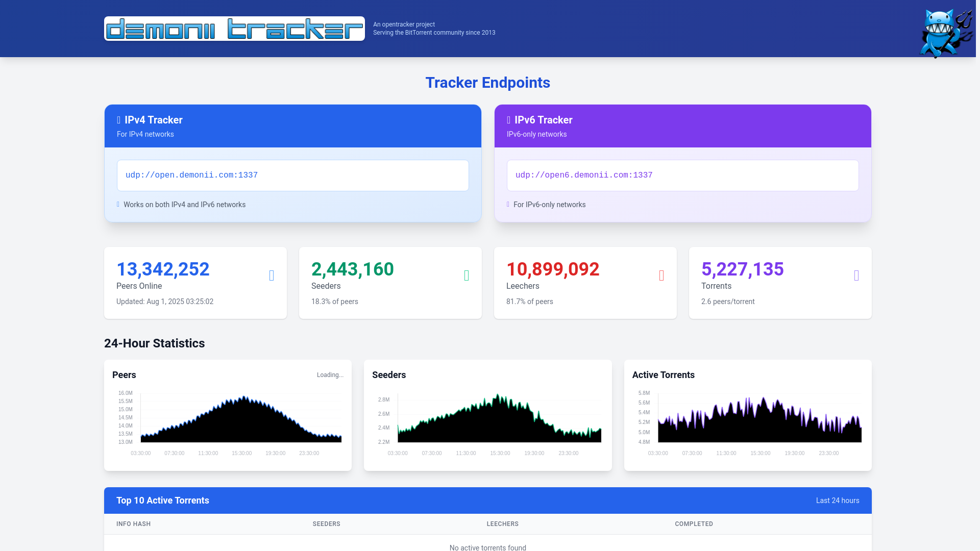Click the '18.3% of peers' text
The image size is (980, 551).
[x=335, y=302]
